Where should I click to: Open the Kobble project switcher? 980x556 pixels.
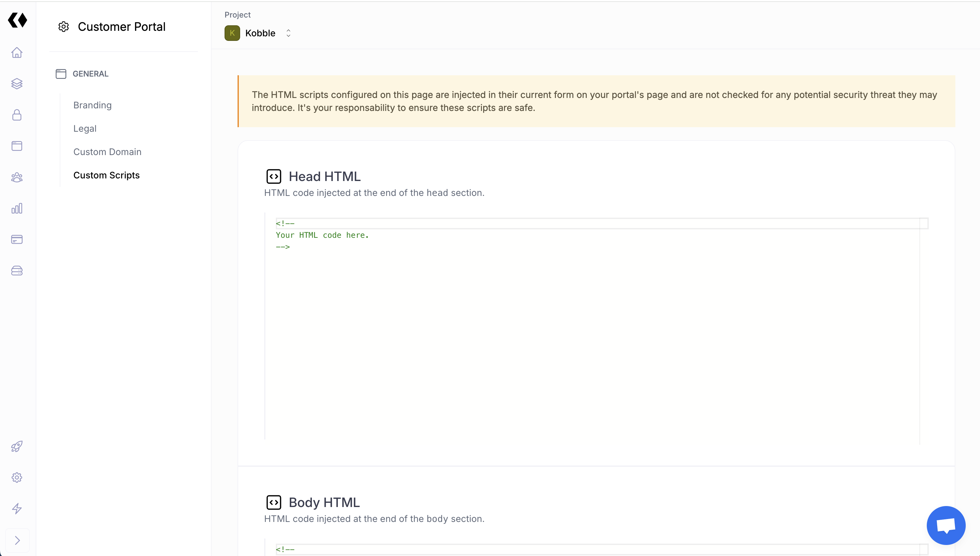pyautogui.click(x=260, y=33)
